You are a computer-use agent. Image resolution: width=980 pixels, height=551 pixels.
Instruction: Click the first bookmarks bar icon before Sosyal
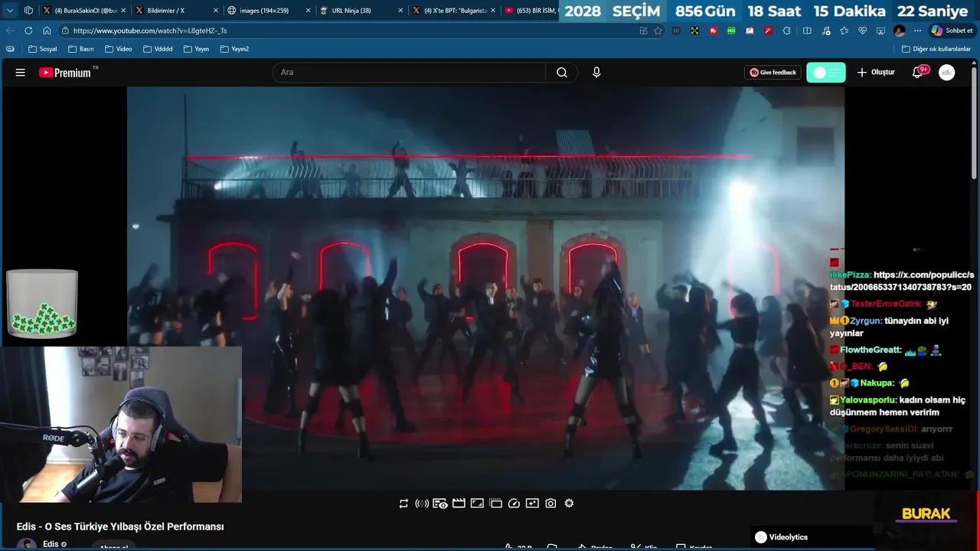pos(10,49)
